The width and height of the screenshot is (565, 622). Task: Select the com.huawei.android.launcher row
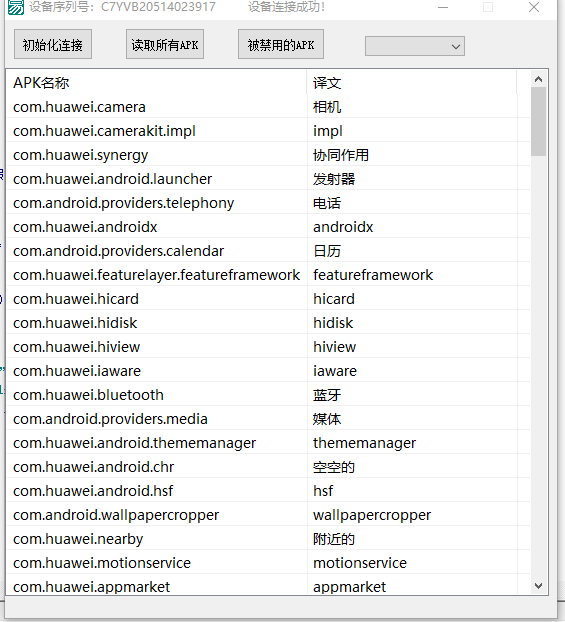tap(268, 179)
